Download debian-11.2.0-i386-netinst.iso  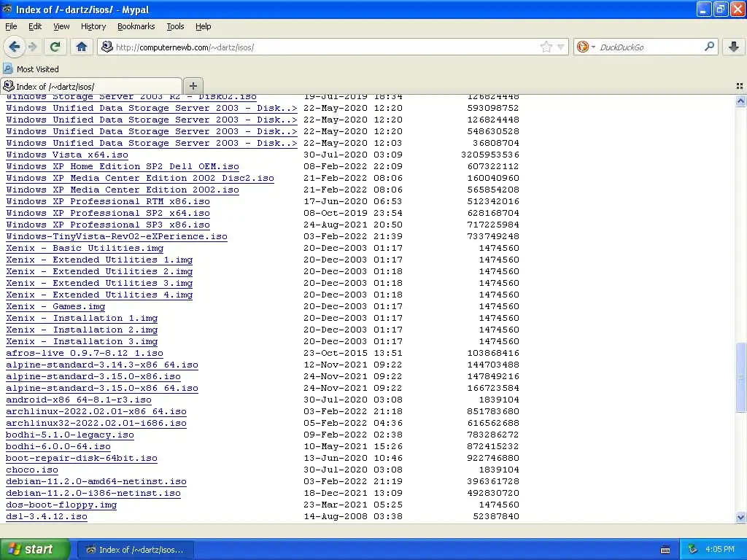pyautogui.click(x=93, y=494)
